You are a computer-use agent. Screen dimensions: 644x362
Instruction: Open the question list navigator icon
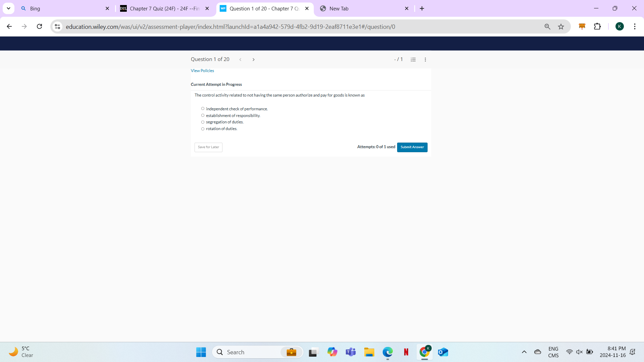[413, 59]
